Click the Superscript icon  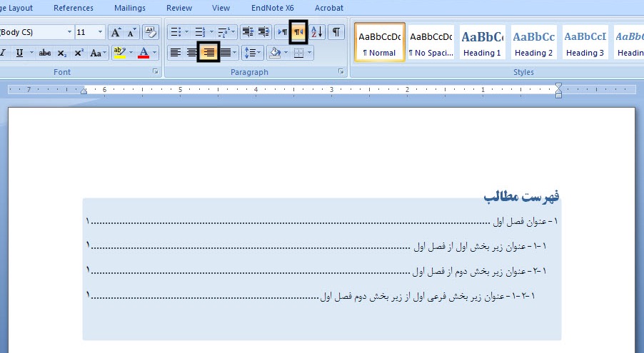(x=79, y=53)
